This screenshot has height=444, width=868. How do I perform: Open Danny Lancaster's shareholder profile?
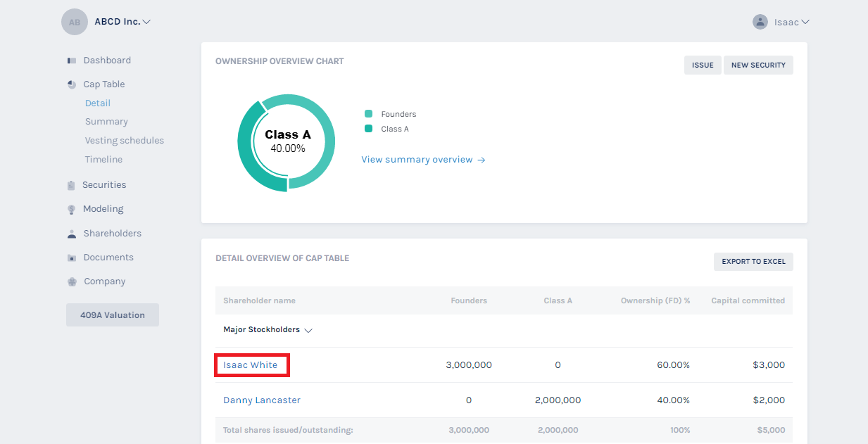point(262,400)
